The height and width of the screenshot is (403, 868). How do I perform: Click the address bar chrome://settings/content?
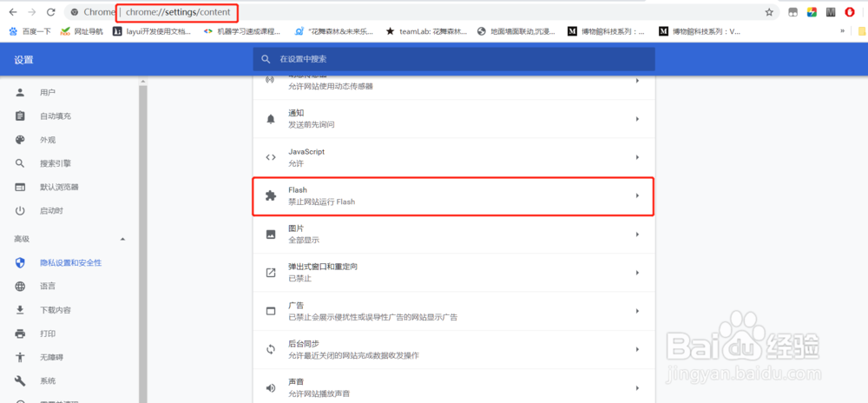tap(178, 12)
